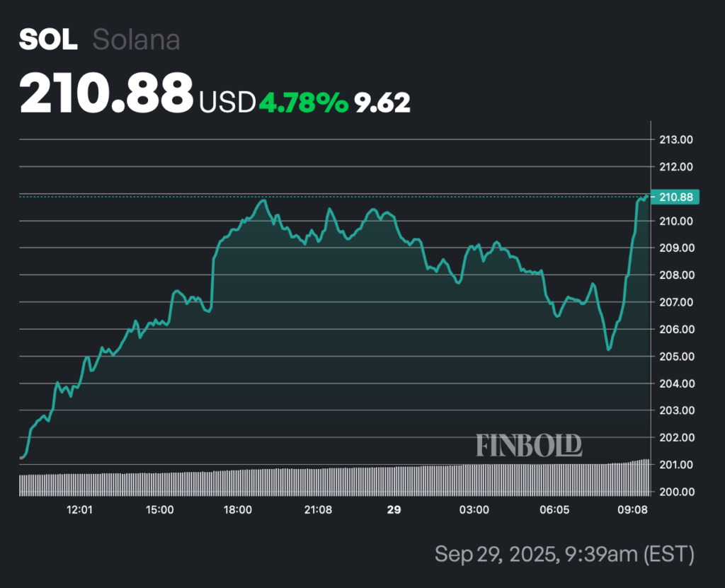The width and height of the screenshot is (725, 588).
Task: Click the USD currency label
Action: (x=227, y=103)
